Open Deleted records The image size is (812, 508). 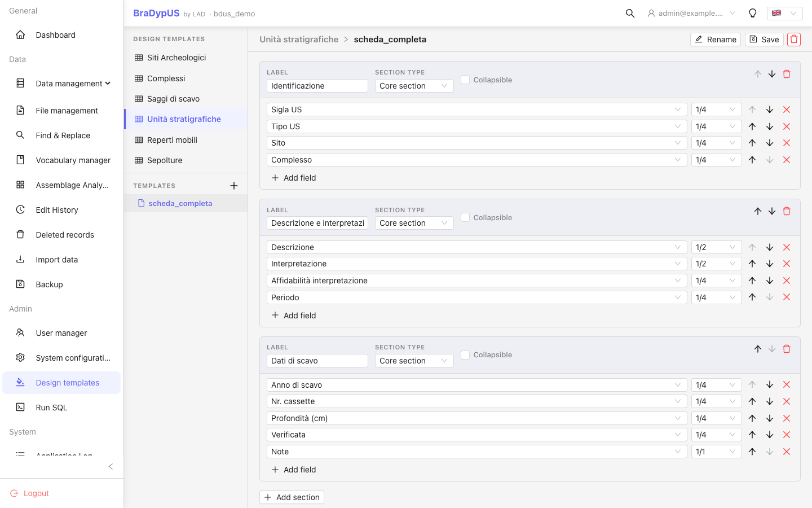(62, 235)
